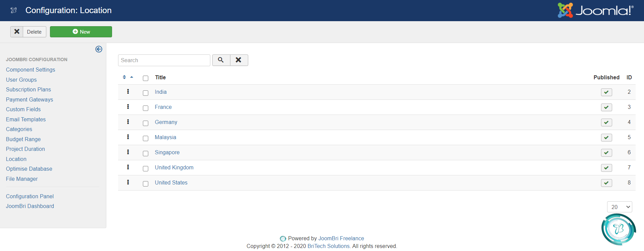The image size is (644, 251).
Task: Tick the Singapore row checkbox
Action: point(146,154)
